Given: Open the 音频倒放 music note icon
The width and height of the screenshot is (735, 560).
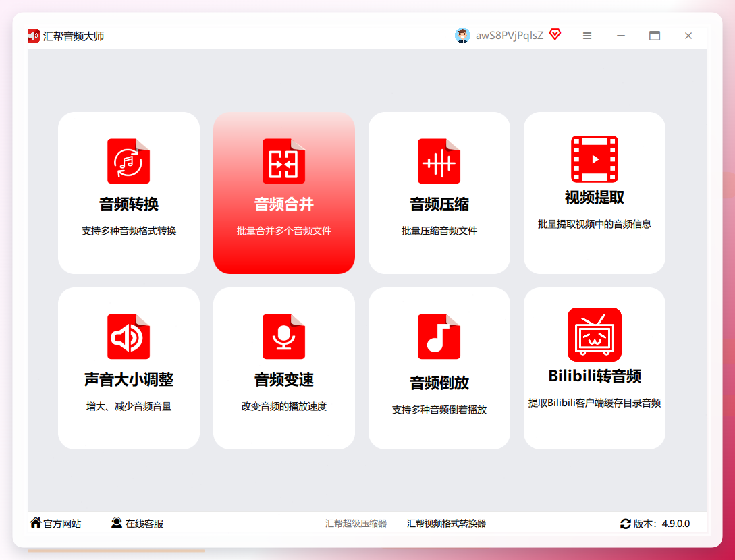Looking at the screenshot, I should [x=439, y=337].
